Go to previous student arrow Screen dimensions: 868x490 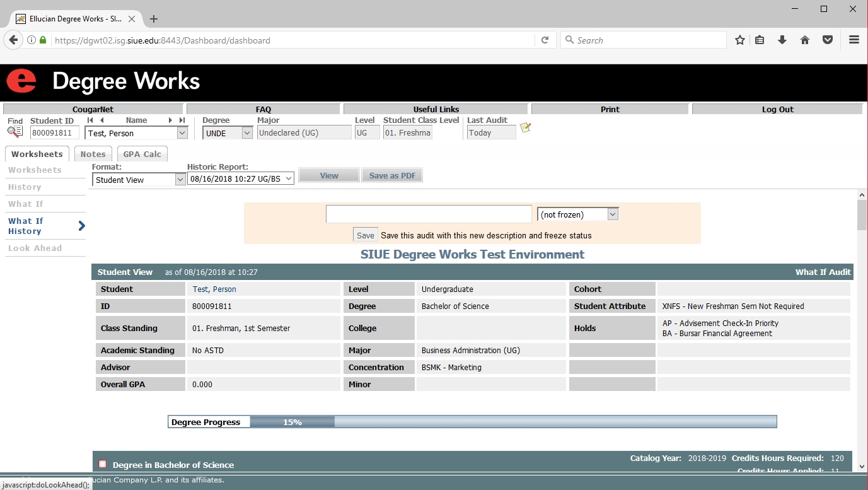pyautogui.click(x=102, y=120)
